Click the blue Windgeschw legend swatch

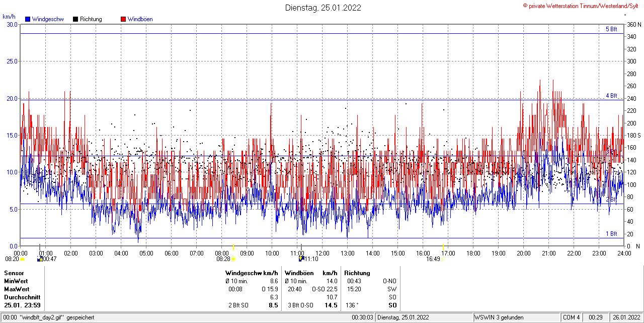coord(28,19)
